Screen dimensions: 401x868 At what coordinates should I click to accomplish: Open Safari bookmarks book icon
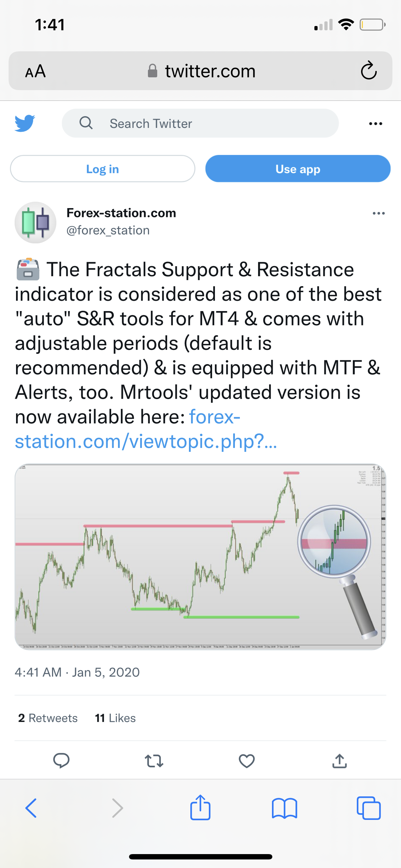click(284, 808)
